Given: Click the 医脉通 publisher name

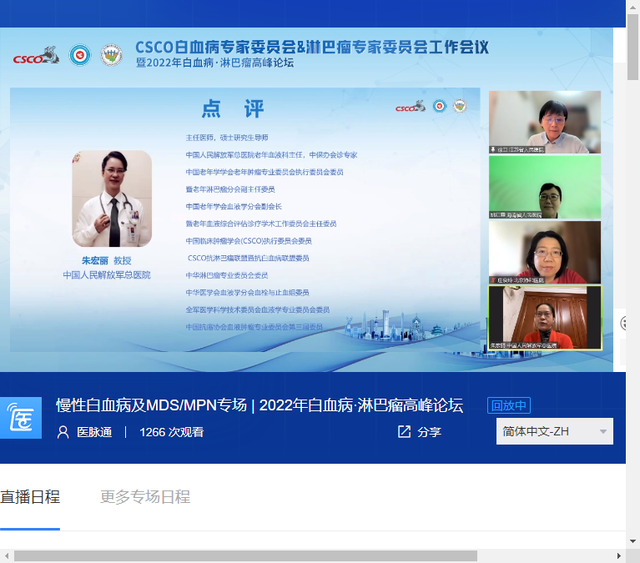Looking at the screenshot, I should [97, 432].
